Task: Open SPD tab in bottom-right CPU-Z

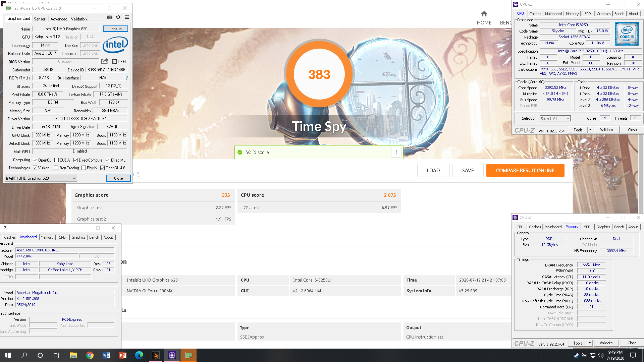Action: pos(587,227)
